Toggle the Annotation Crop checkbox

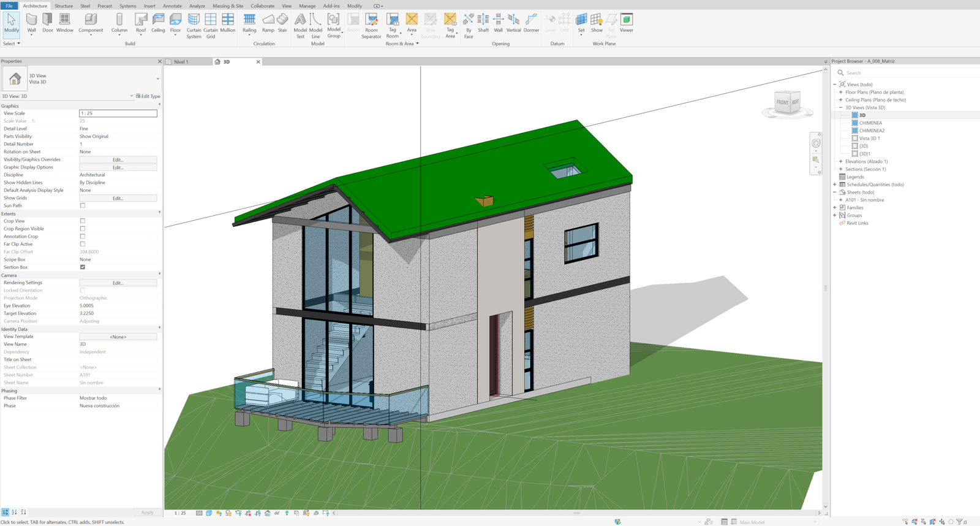83,237
